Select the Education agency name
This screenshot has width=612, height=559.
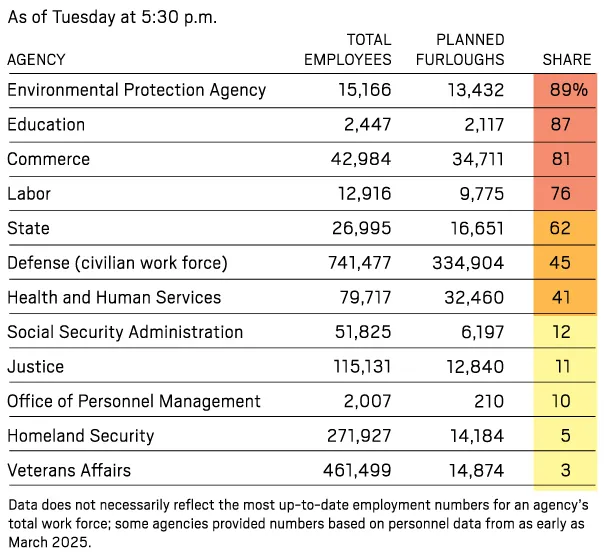pos(46,125)
